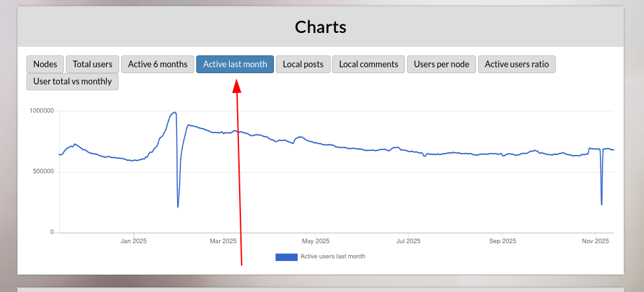Click the highlighted Active last month tab

(235, 64)
